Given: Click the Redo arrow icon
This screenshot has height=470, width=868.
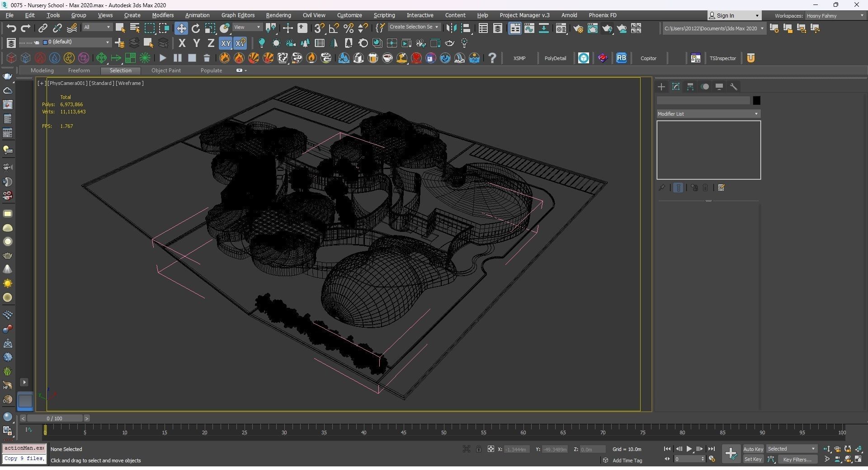Looking at the screenshot, I should 26,28.
